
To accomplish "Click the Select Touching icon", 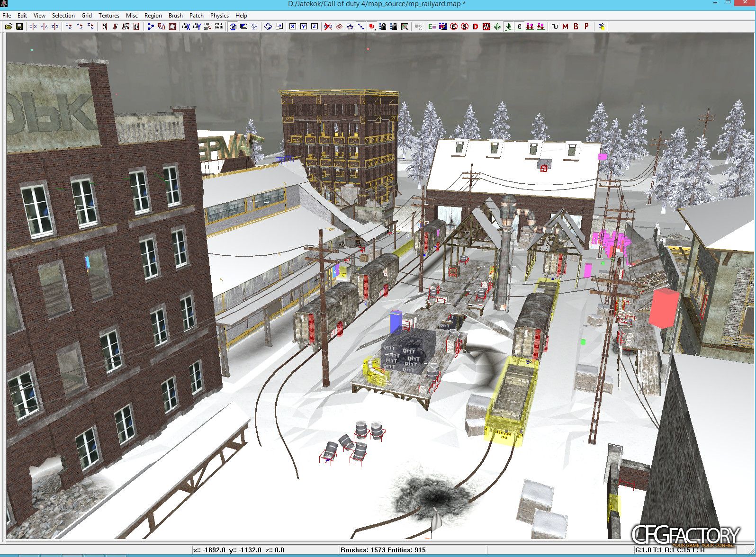I will point(115,27).
